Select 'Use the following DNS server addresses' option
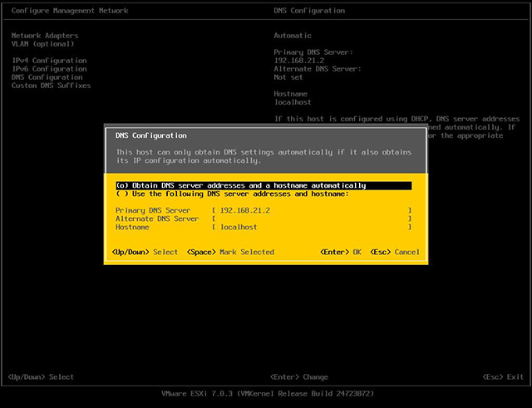Image resolution: width=532 pixels, height=408 pixels. tap(233, 194)
